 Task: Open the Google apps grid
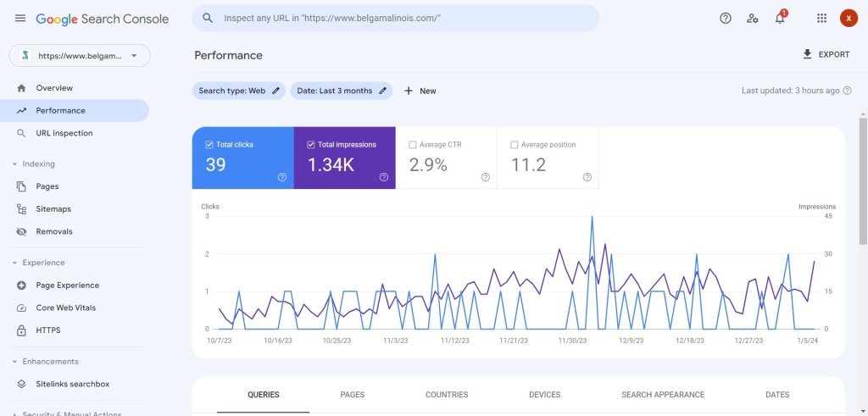(821, 19)
